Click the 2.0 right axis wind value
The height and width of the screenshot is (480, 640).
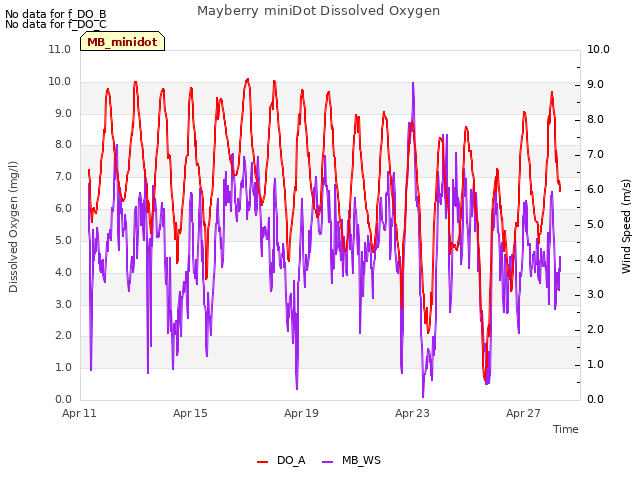click(595, 329)
